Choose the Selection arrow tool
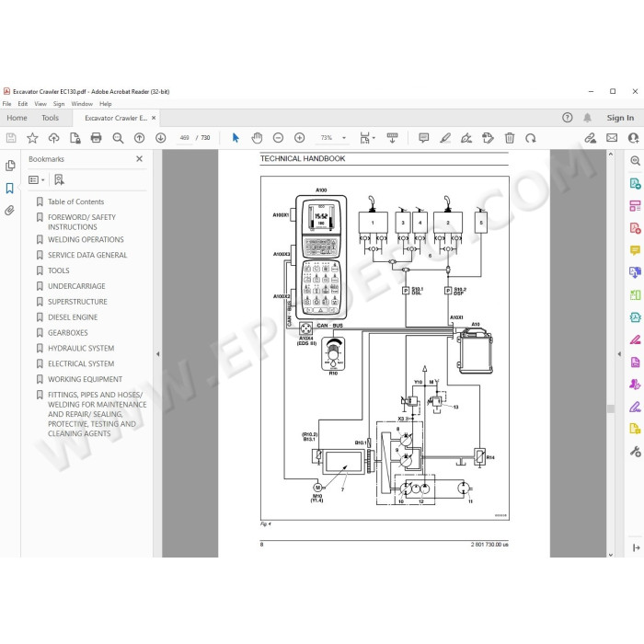This screenshot has width=644, height=644. tap(236, 138)
